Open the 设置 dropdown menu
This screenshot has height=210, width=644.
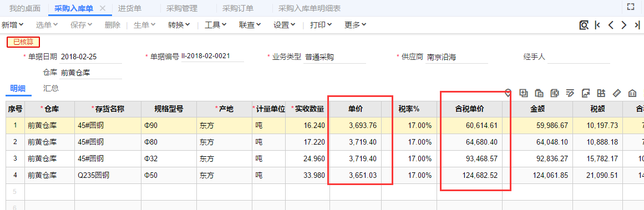285,25
